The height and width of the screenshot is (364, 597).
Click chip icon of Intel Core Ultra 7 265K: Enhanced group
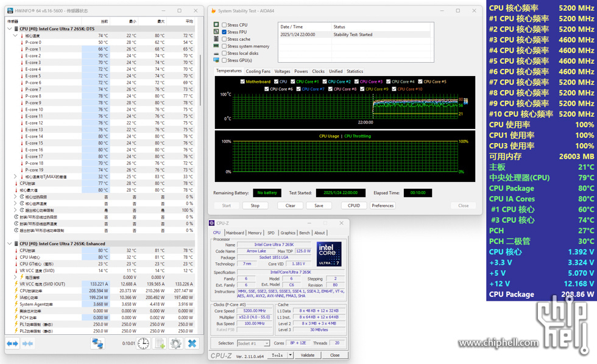[x=16, y=244]
